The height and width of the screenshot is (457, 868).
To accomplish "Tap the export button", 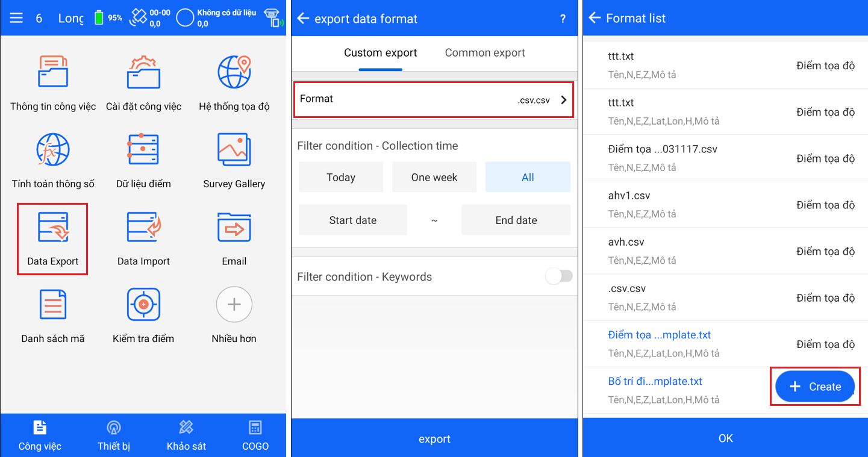I will pos(434,439).
